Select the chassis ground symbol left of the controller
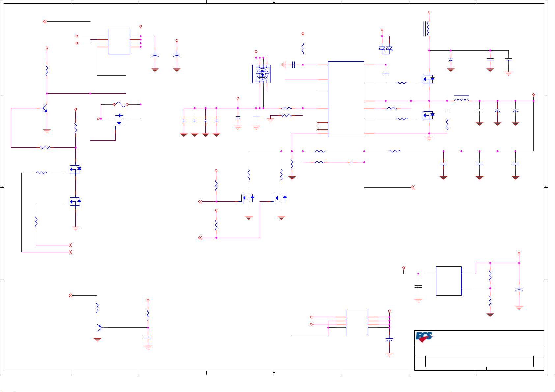The width and height of the screenshot is (555, 392). pyautogui.click(x=283, y=65)
